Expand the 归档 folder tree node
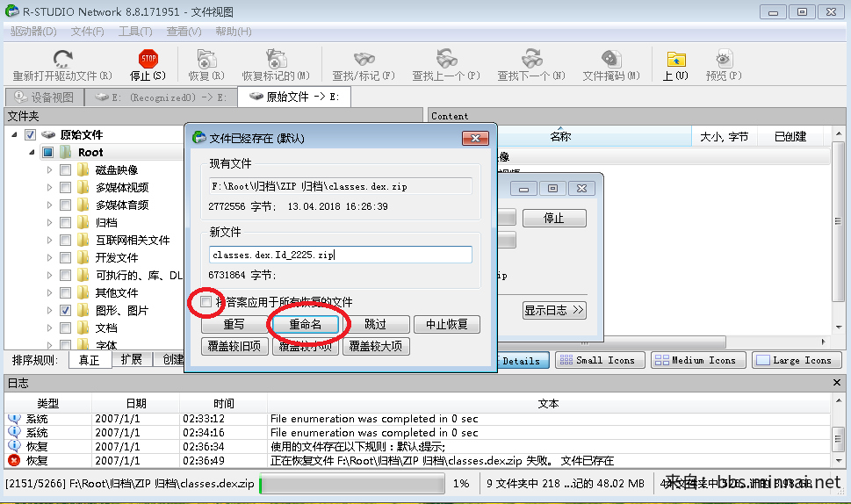Viewport: 851px width, 504px height. 49,223
